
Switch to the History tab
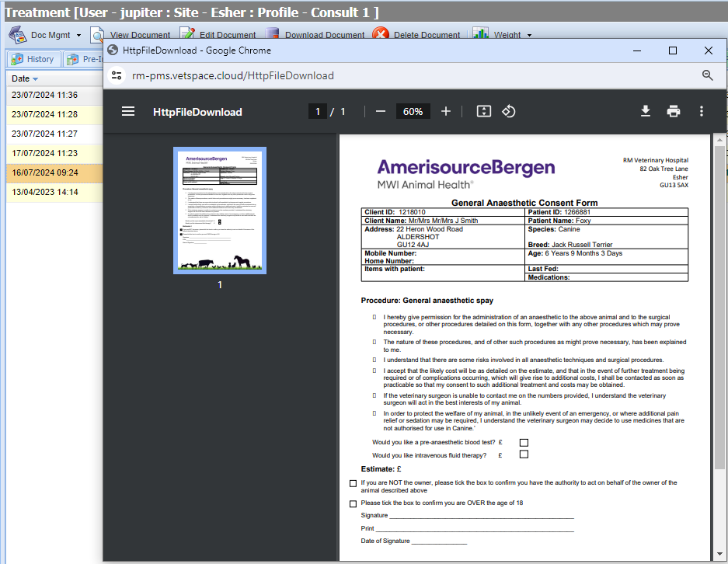point(33,59)
